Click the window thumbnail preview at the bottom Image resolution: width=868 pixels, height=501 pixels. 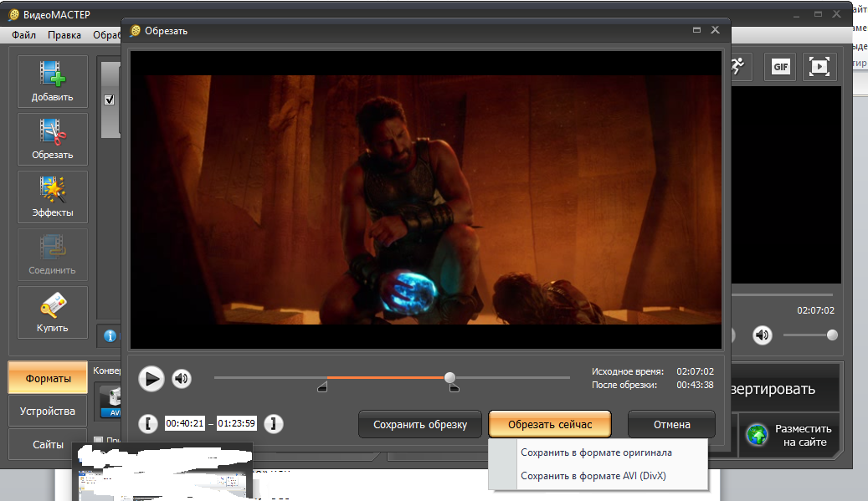point(162,472)
